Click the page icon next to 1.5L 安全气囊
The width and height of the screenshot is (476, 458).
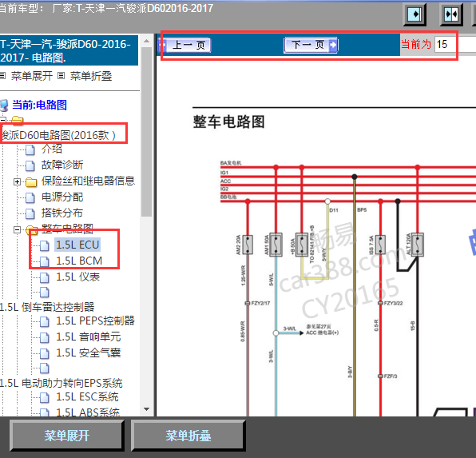coord(45,353)
